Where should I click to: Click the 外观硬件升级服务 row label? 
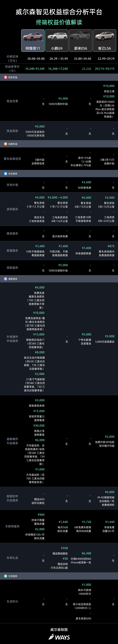pyautogui.click(x=12, y=339)
